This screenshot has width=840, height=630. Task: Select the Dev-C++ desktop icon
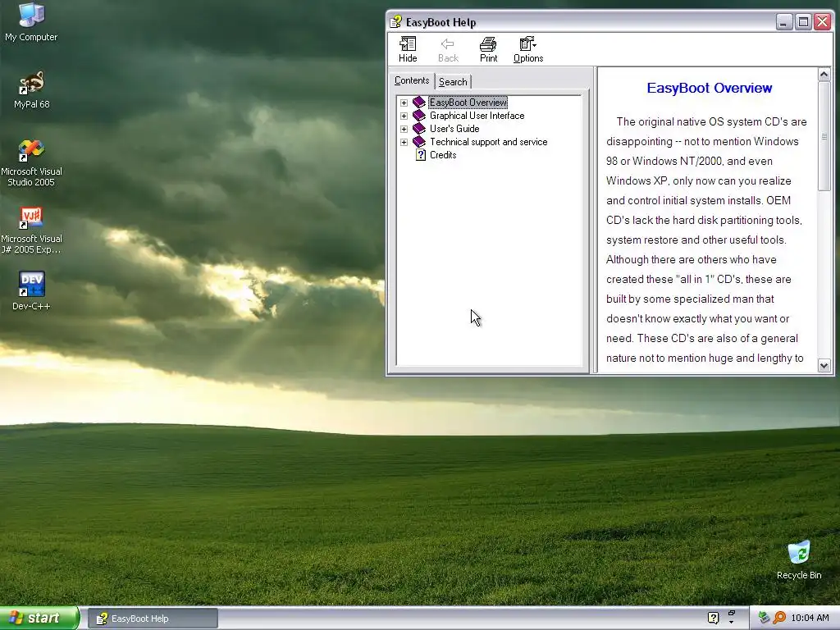tap(31, 291)
